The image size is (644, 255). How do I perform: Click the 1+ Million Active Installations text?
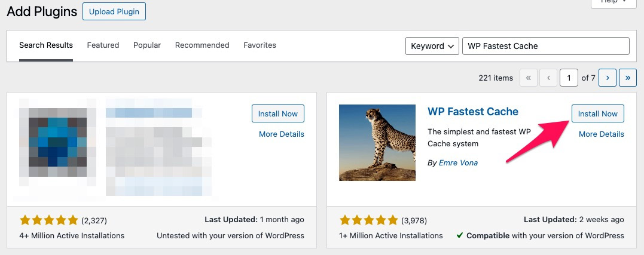pos(391,236)
